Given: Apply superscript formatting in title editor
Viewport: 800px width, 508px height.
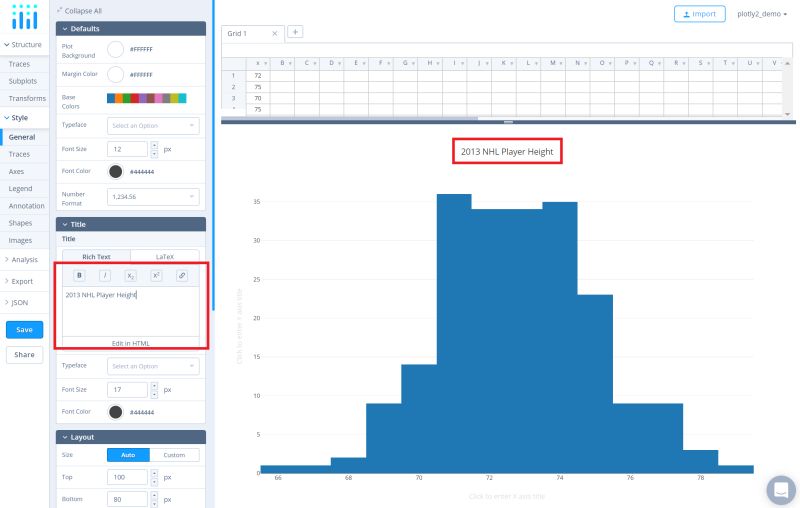Looking at the screenshot, I should [x=156, y=275].
